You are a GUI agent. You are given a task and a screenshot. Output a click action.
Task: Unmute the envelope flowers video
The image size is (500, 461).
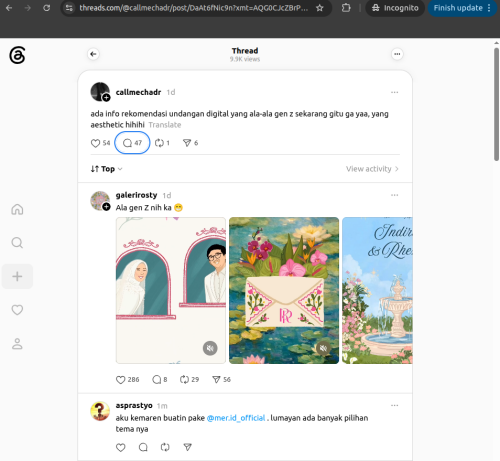click(323, 348)
